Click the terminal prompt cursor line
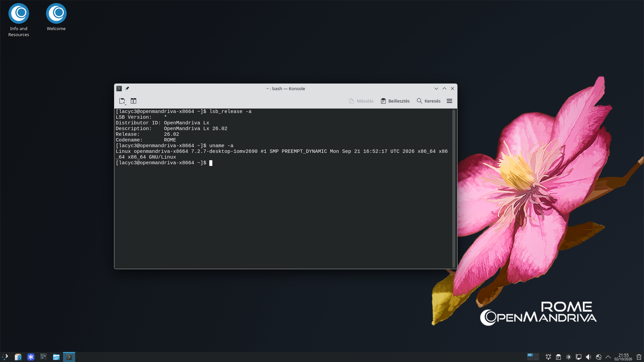 tap(164, 163)
